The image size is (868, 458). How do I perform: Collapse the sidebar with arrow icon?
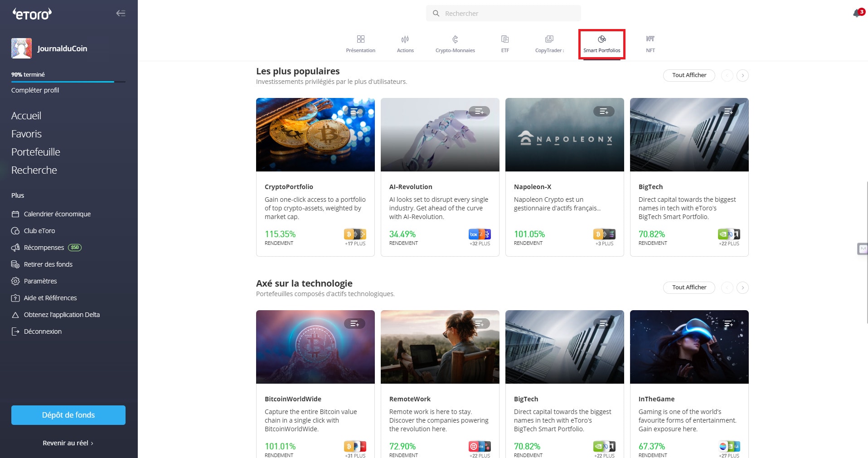coord(121,13)
